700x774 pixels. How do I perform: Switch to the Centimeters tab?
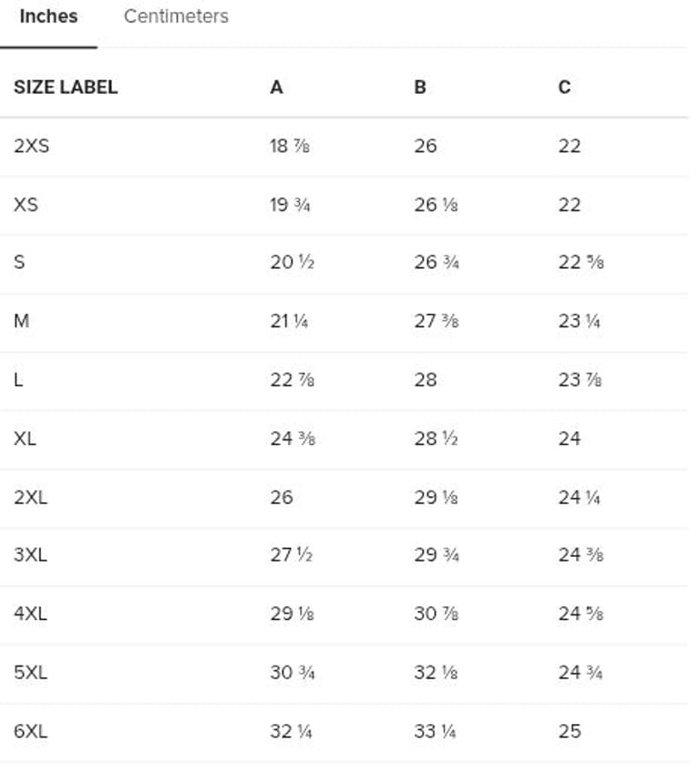click(x=176, y=16)
